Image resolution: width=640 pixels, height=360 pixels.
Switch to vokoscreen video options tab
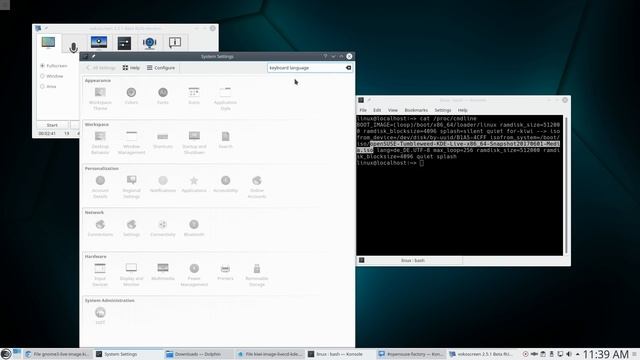(x=99, y=42)
